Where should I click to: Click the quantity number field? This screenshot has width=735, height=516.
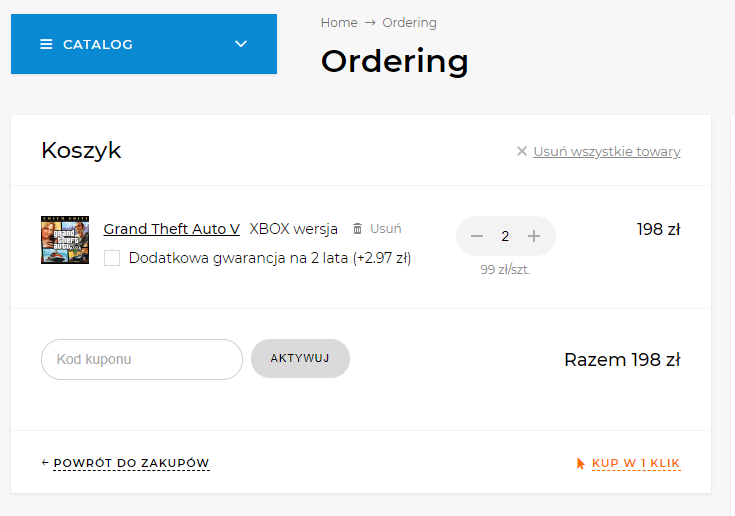pyautogui.click(x=505, y=236)
